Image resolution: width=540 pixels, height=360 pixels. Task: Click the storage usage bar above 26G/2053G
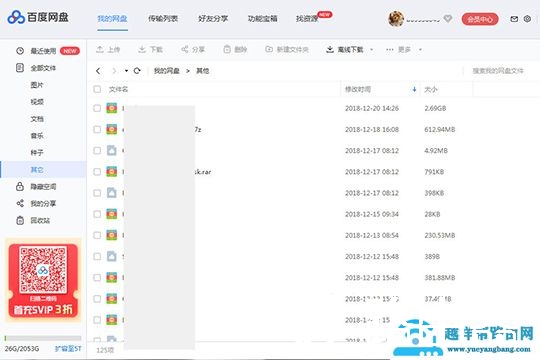point(43,338)
